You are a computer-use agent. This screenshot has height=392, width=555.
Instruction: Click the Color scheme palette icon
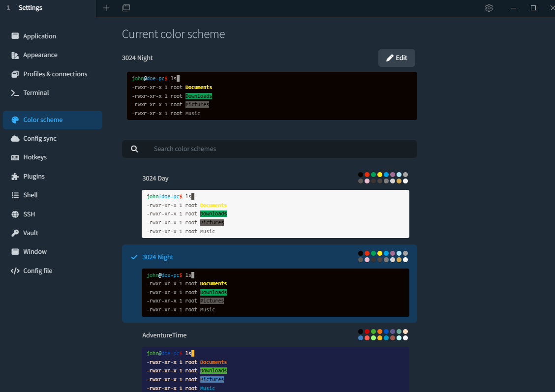[x=15, y=120]
